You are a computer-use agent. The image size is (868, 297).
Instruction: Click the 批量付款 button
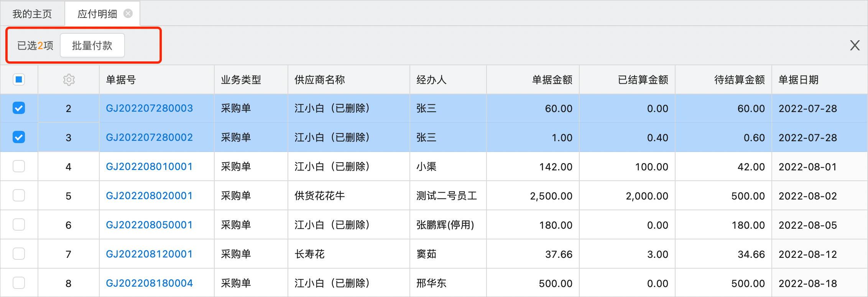point(92,45)
